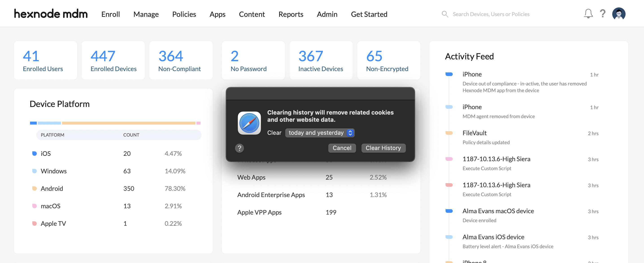The width and height of the screenshot is (644, 263).
Task: Click the orange Android segment of platform bar
Action: click(x=128, y=123)
